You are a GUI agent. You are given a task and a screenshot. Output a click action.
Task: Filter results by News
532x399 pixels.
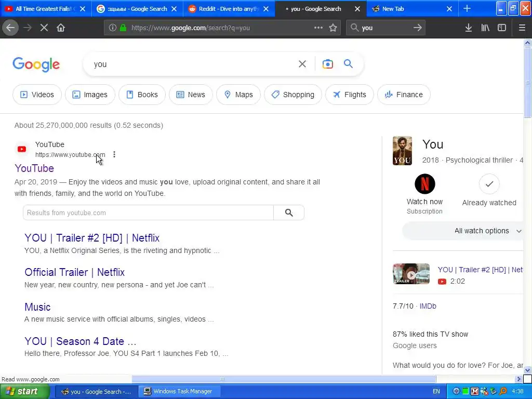pyautogui.click(x=191, y=95)
